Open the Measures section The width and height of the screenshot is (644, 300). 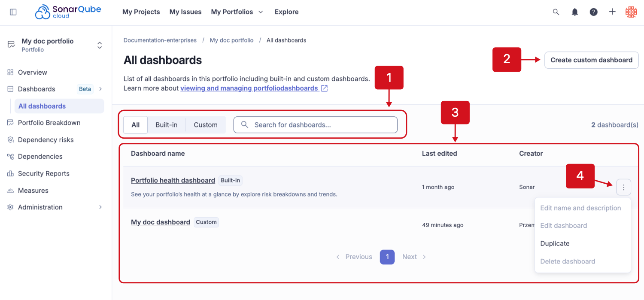click(x=33, y=190)
